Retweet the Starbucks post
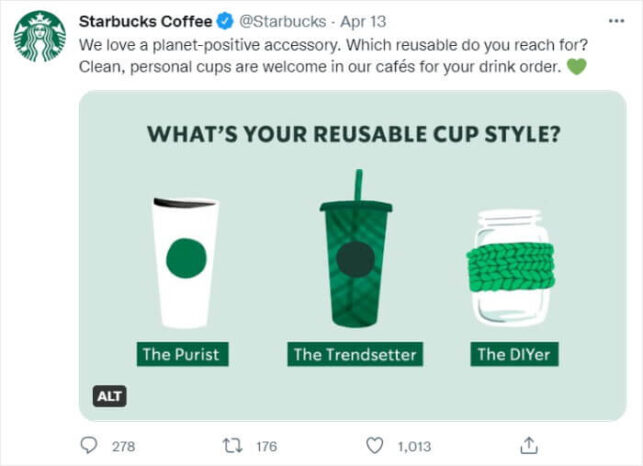 231,445
